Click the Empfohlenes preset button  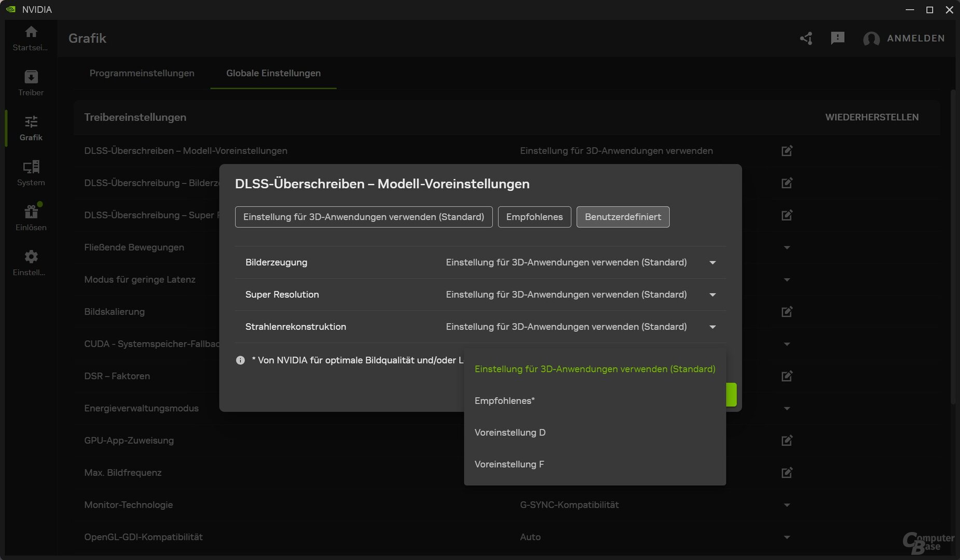[x=534, y=217]
